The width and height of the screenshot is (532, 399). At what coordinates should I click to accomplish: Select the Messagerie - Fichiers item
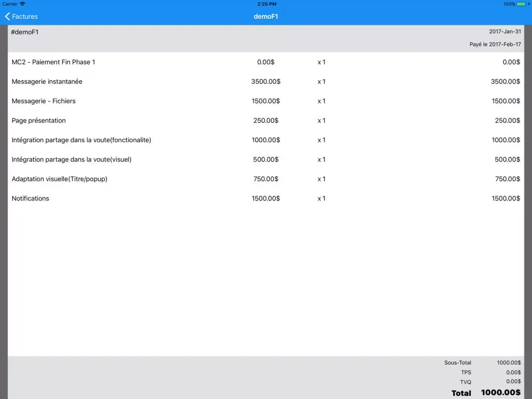point(44,101)
